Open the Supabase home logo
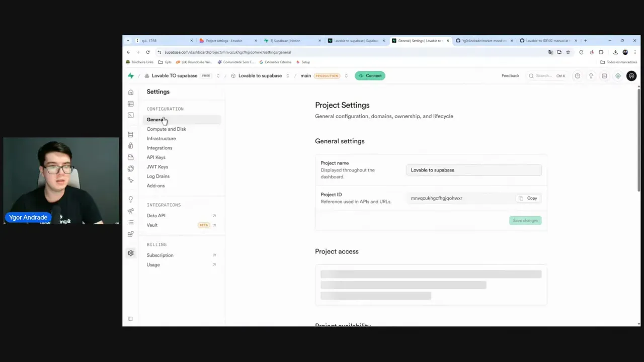 coord(131,76)
